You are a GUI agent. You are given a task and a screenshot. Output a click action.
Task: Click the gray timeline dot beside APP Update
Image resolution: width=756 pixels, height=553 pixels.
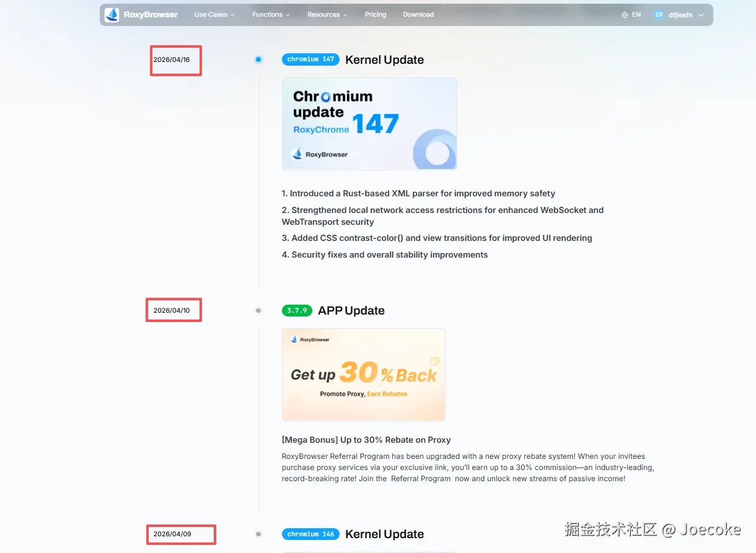pos(258,311)
